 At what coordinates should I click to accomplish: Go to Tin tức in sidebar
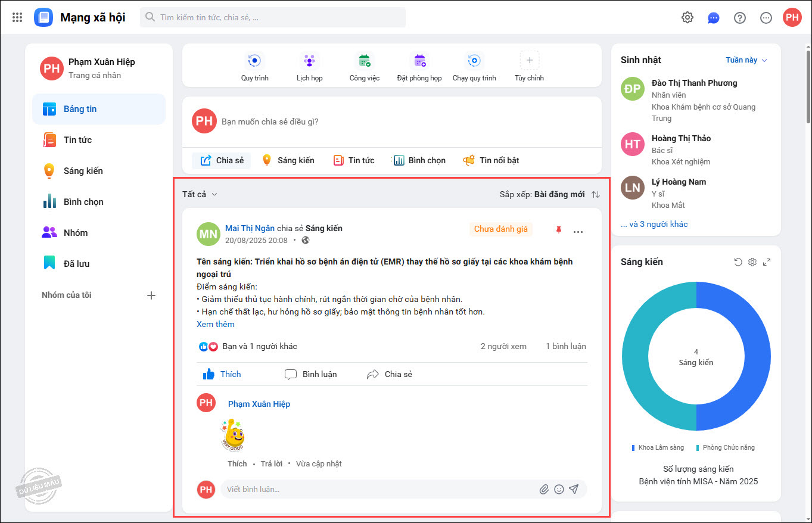click(99, 140)
